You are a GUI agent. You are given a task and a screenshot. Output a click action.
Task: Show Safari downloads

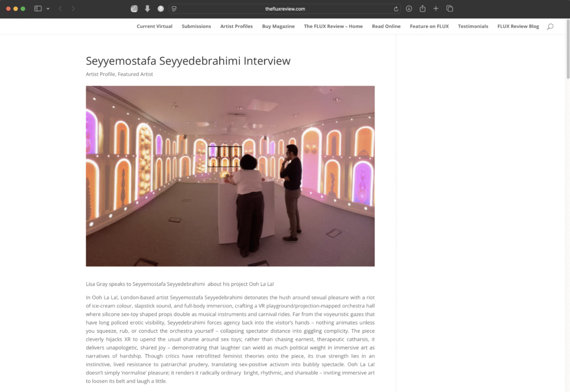point(409,9)
